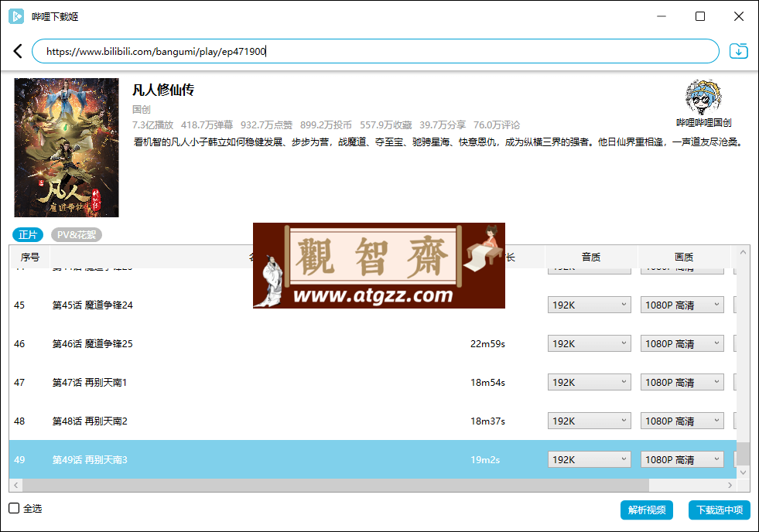This screenshot has width=759, height=532.
Task: Click the duration 22m59s cell
Action: click(x=487, y=343)
